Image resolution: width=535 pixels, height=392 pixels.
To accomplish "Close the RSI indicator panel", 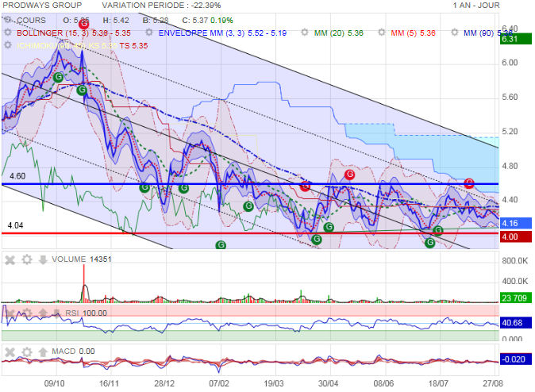I will [10, 313].
